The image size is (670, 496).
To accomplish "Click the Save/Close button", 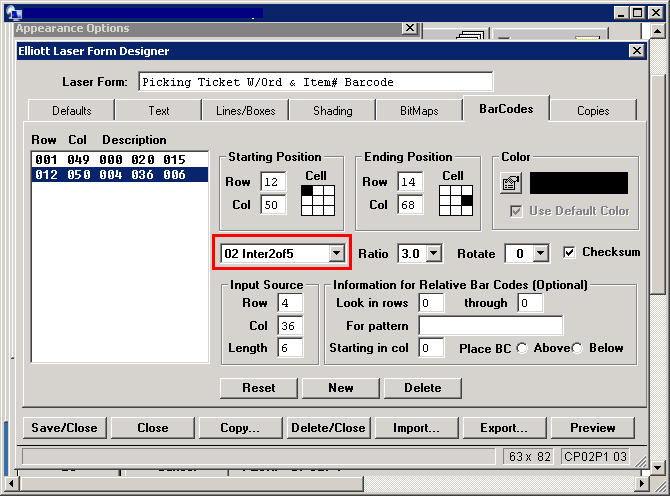I will coord(65,428).
